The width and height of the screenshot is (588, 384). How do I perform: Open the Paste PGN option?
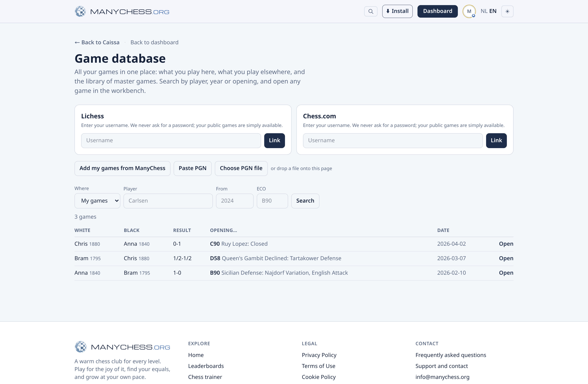(192, 168)
